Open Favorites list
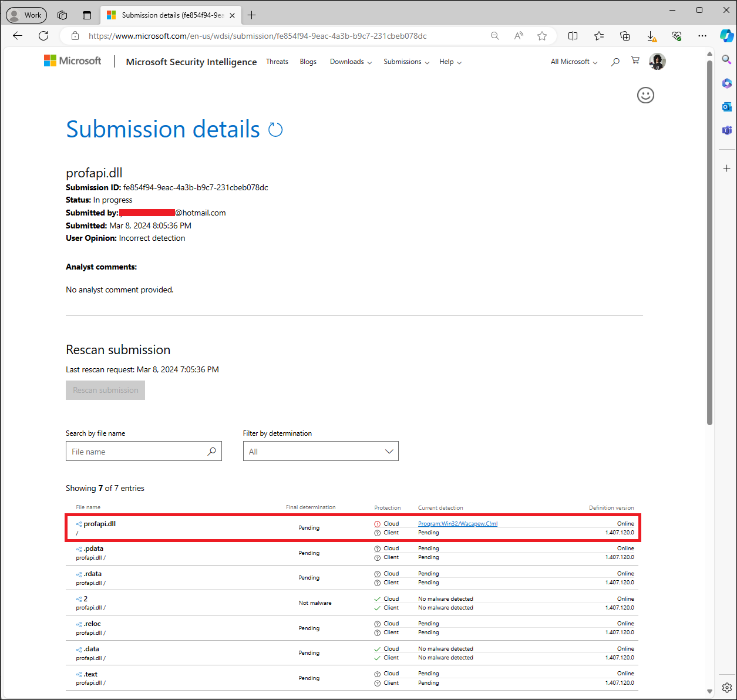The width and height of the screenshot is (737, 700). click(599, 36)
